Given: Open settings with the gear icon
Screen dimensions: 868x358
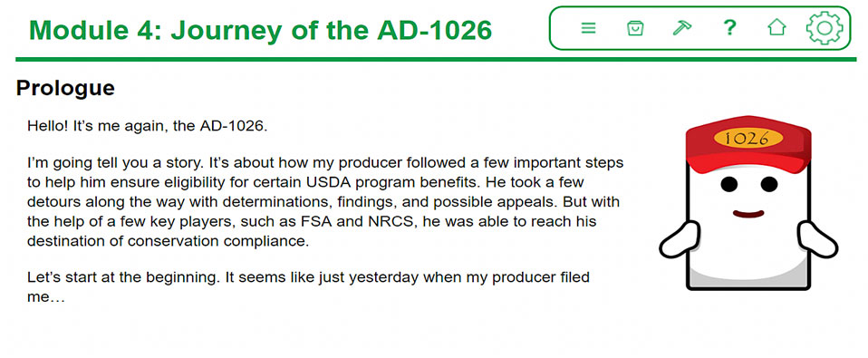Looking at the screenshot, I should (x=825, y=28).
